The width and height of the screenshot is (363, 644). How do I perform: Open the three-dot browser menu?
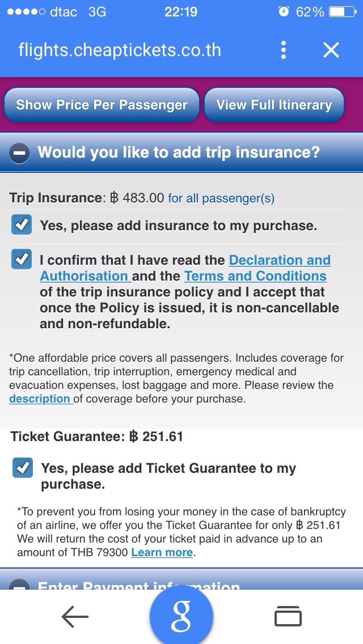(283, 50)
